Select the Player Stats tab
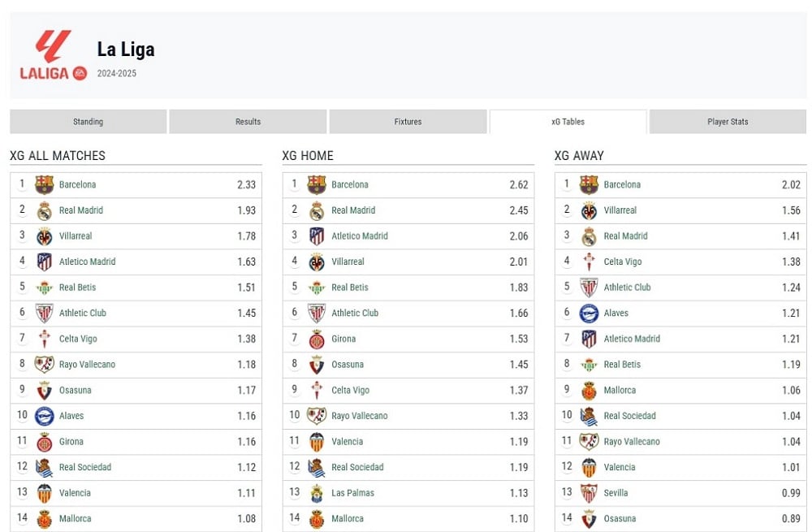The width and height of the screenshot is (812, 532). (728, 122)
